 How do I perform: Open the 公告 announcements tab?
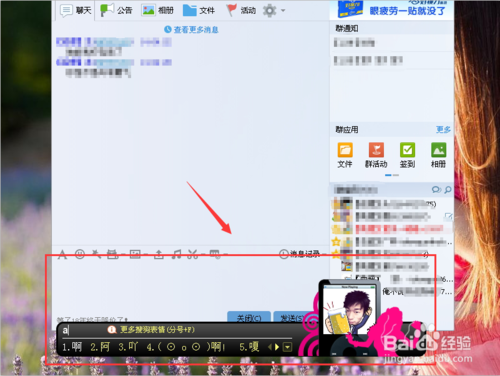(116, 10)
